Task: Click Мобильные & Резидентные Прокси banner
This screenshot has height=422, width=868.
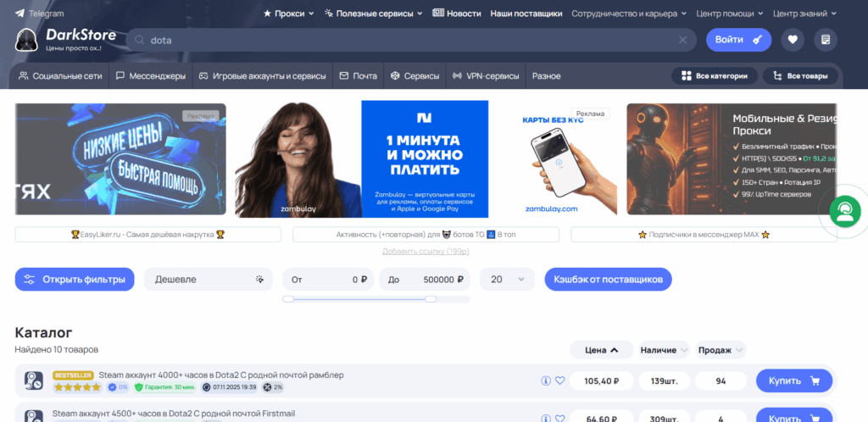Action: tap(732, 158)
